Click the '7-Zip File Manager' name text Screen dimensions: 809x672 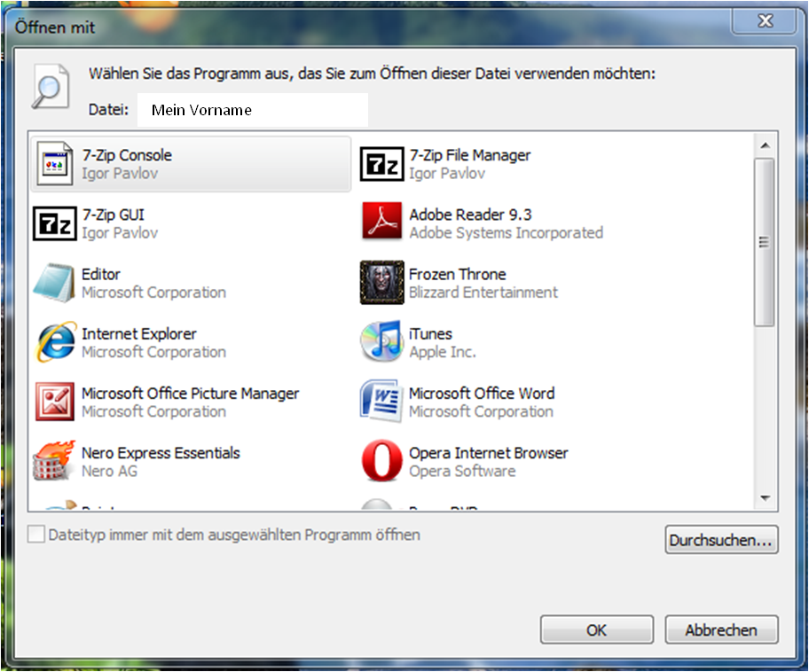pos(470,155)
